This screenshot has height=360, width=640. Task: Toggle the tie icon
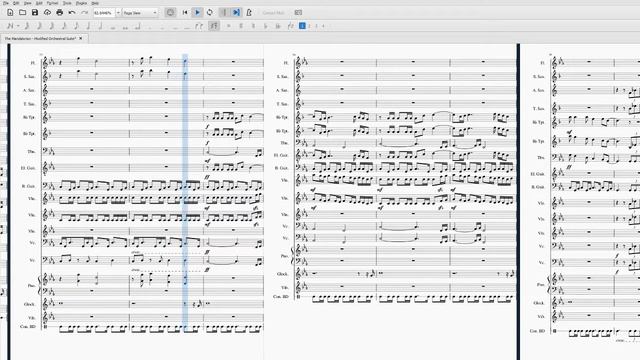point(199,26)
